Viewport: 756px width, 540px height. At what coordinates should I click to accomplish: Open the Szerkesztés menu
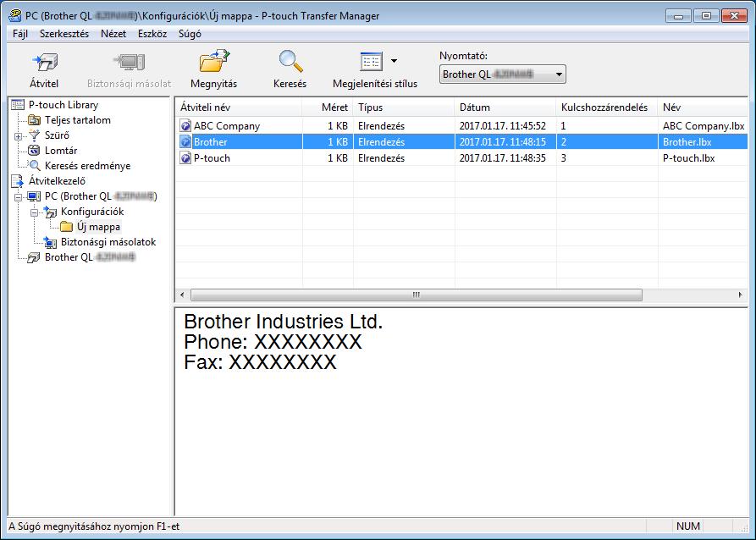[x=64, y=34]
